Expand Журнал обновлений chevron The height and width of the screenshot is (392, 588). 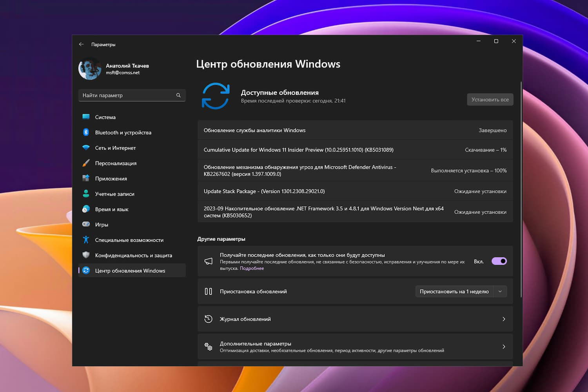[504, 319]
